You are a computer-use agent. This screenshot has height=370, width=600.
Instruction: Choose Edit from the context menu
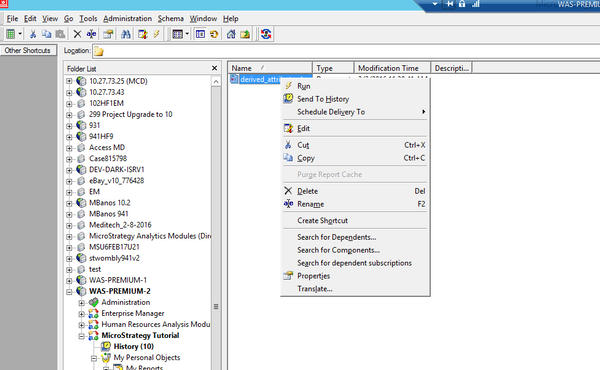pyautogui.click(x=355, y=128)
